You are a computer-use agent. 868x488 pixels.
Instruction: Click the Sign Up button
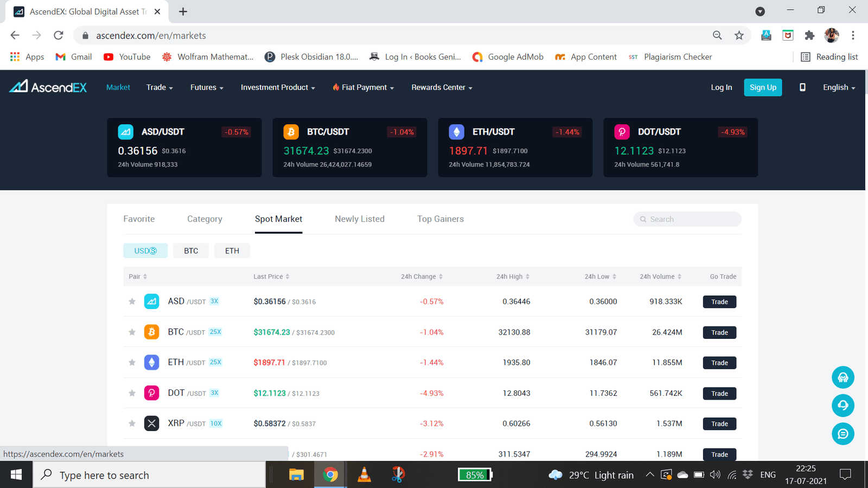tap(763, 87)
